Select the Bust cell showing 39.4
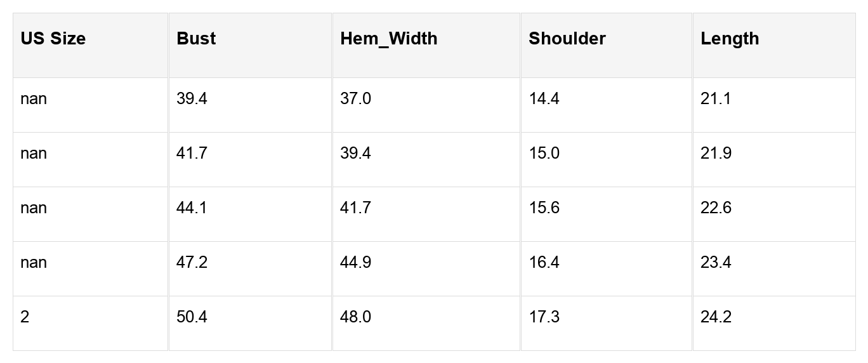Screen dimensions: 868x363 pyautogui.click(x=192, y=99)
